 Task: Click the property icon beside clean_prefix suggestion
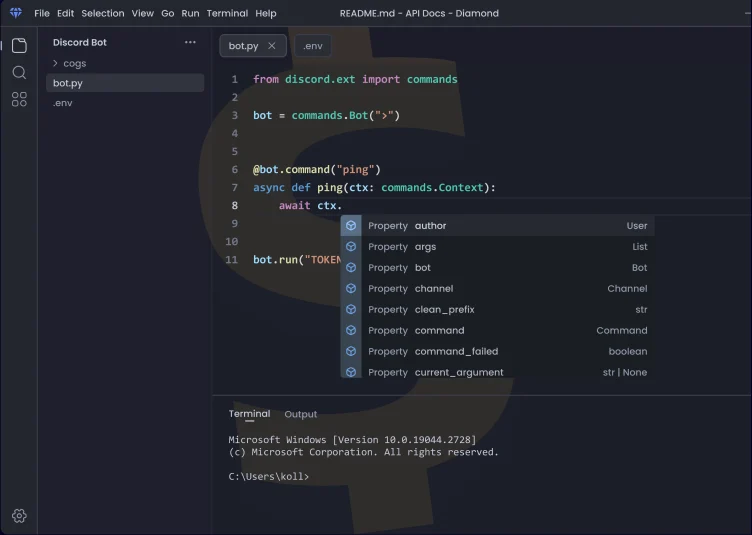coord(351,309)
